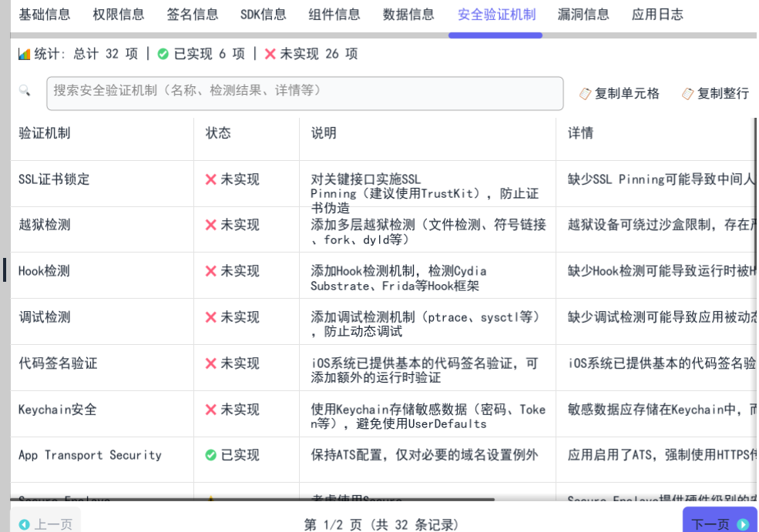The width and height of the screenshot is (759, 532).
Task: Click the red X icon for SSL证书锁定
Action: click(210, 179)
